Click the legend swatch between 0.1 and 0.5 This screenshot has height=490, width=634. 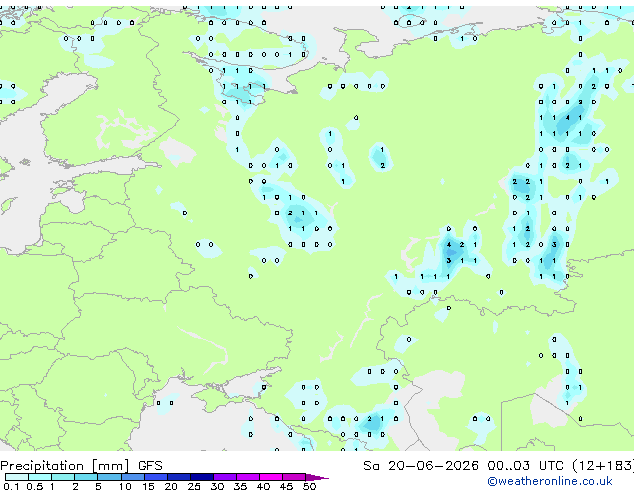pyautogui.click(x=17, y=477)
